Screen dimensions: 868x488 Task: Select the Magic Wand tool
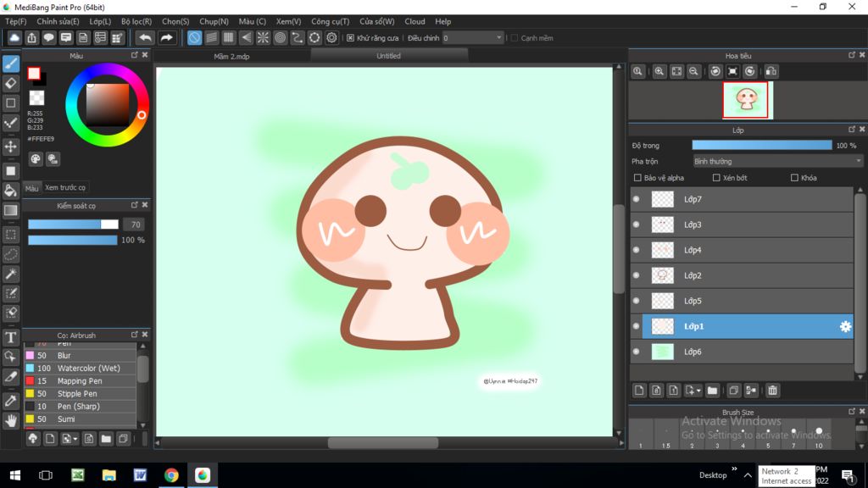pos(11,274)
